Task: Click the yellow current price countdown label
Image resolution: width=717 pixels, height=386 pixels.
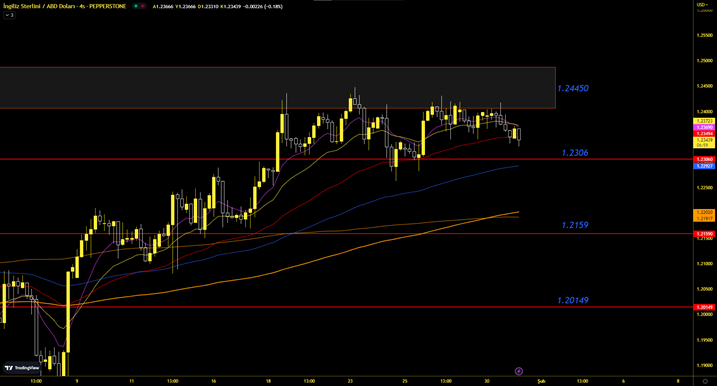Action: pos(704,142)
